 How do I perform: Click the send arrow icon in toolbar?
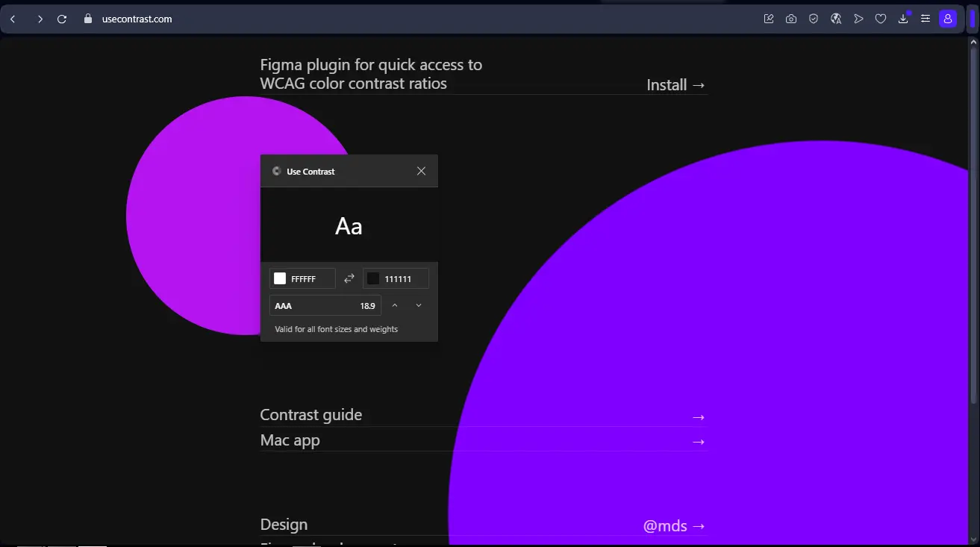click(858, 19)
